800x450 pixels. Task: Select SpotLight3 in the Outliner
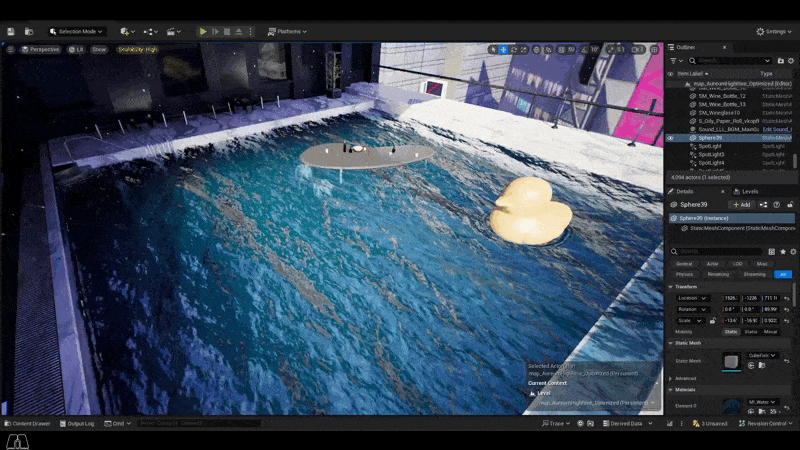[x=711, y=155]
